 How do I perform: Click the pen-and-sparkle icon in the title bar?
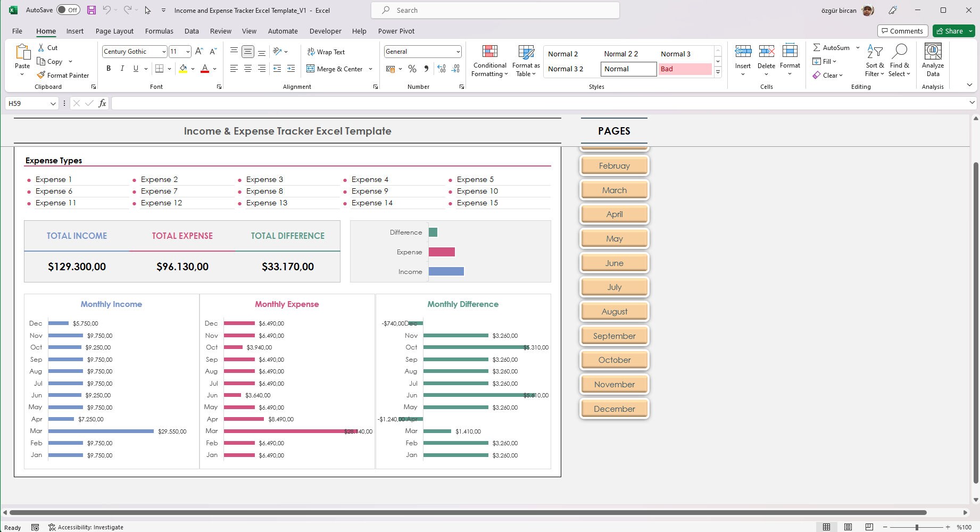coord(893,10)
